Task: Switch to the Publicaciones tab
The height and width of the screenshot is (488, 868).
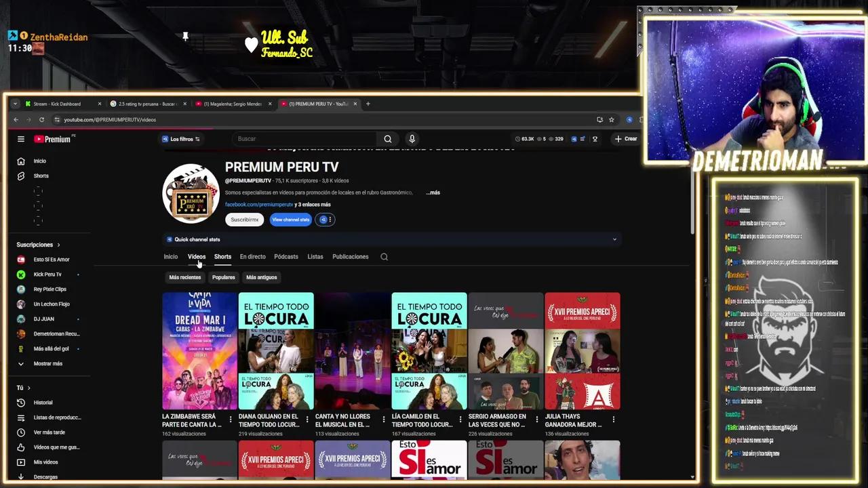Action: [x=351, y=257]
